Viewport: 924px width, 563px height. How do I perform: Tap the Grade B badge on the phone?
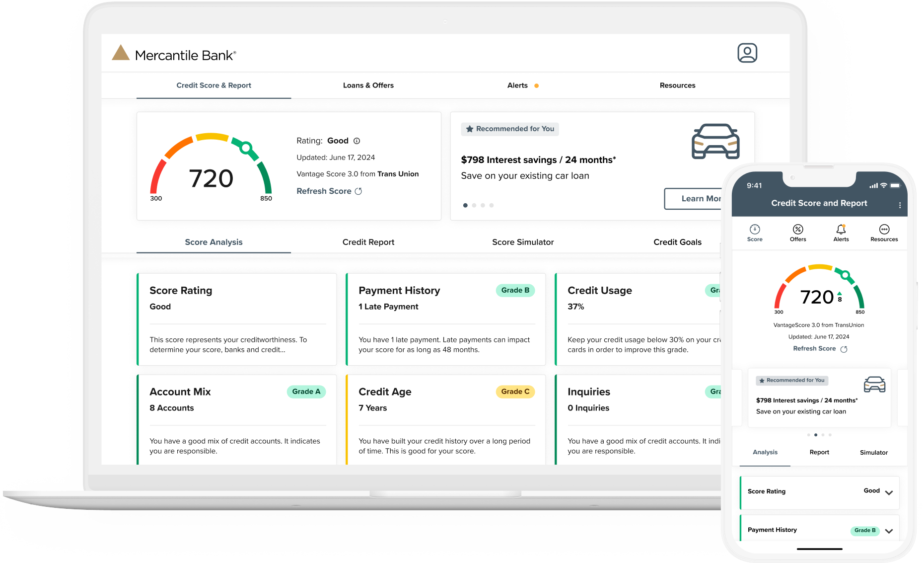tap(865, 530)
